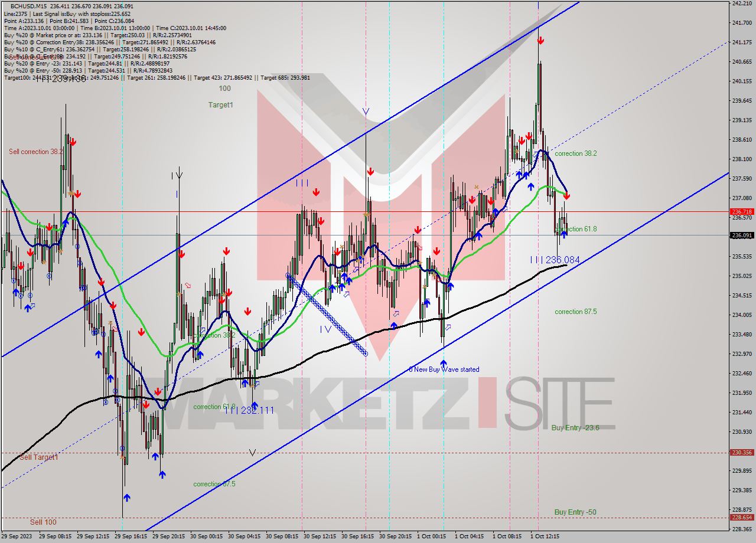Click '0 New Buy Wave started' annotation
This screenshot has height=543, width=756.
point(444,369)
